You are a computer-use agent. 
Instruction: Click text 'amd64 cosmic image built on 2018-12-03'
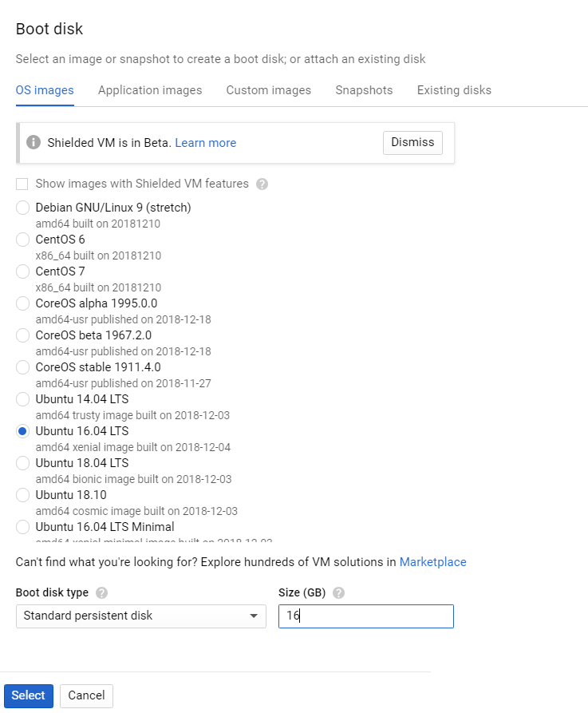point(136,511)
